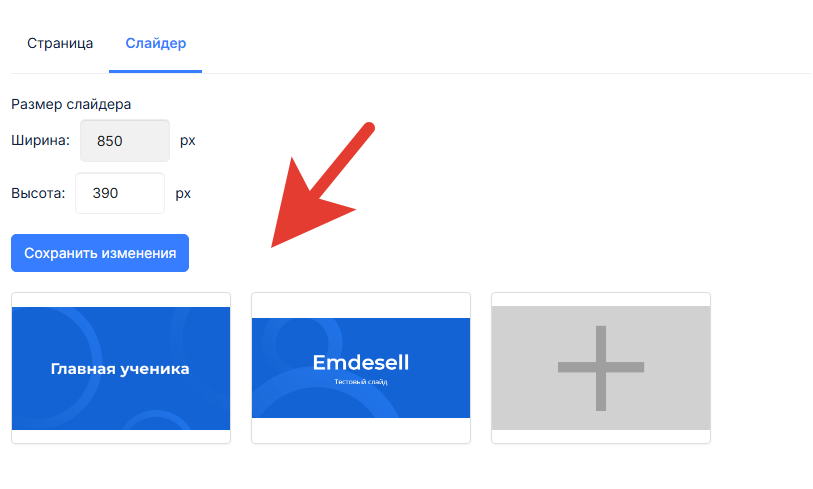Click the plus icon to add slide
The height and width of the screenshot is (489, 813).
click(x=601, y=368)
